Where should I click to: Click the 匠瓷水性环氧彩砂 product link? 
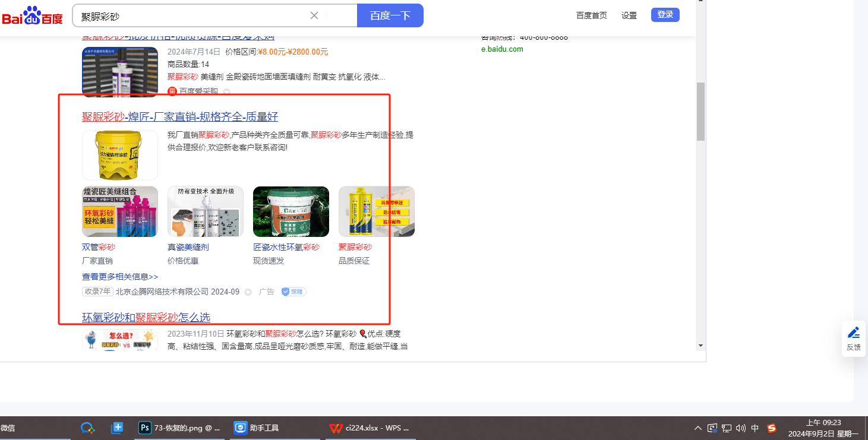286,247
